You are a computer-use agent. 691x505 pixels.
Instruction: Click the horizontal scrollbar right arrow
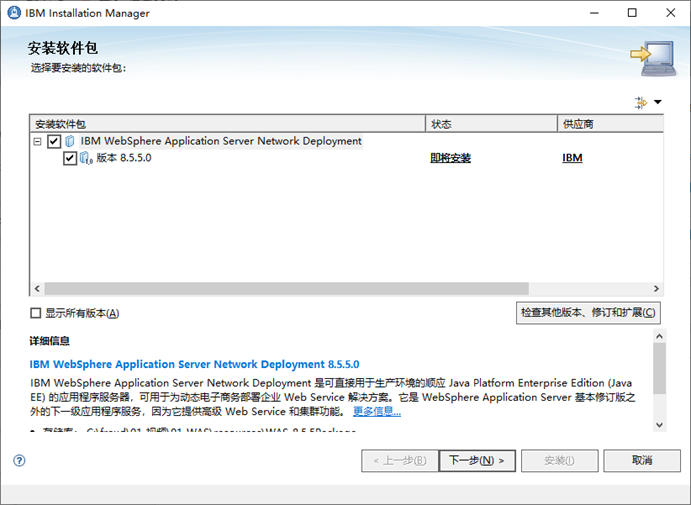click(x=656, y=289)
